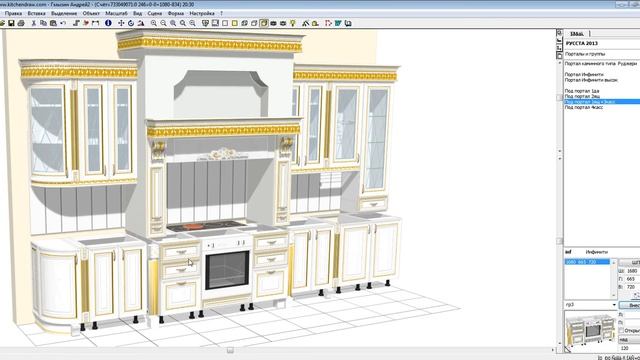Click the width field showing 1680
Image resolution: width=640 pixels, height=360 pixels.
tap(632, 271)
